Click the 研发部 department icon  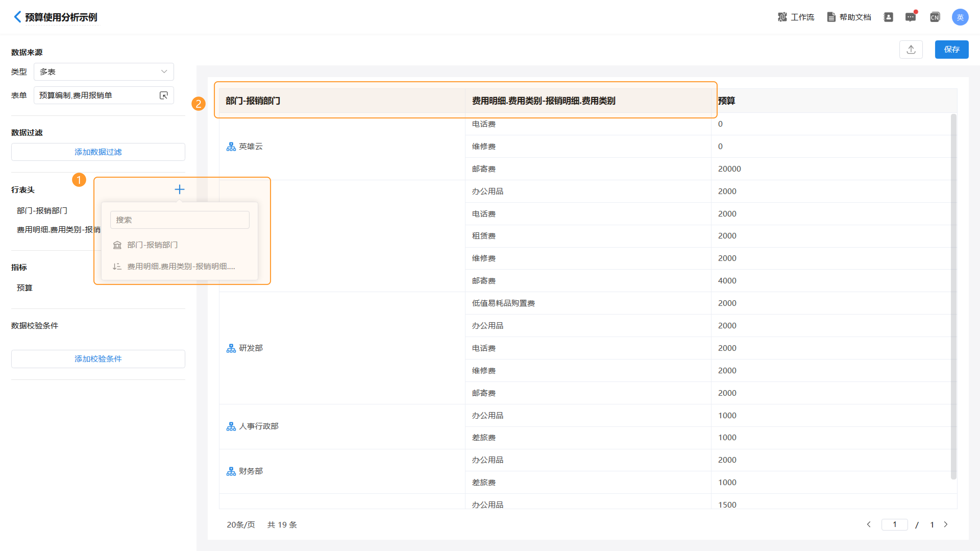231,348
